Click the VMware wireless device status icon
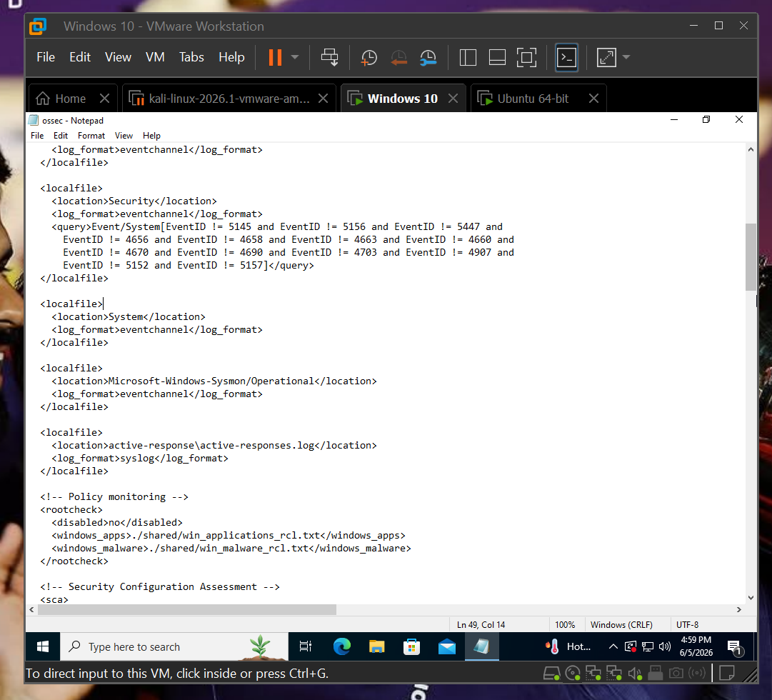Screen dimensions: 772x700 (697, 673)
